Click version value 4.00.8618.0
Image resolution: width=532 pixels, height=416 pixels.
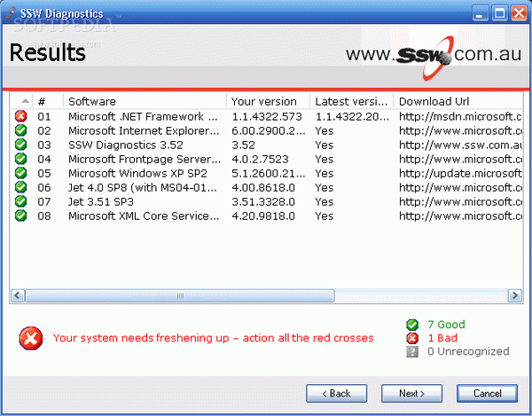tap(263, 187)
